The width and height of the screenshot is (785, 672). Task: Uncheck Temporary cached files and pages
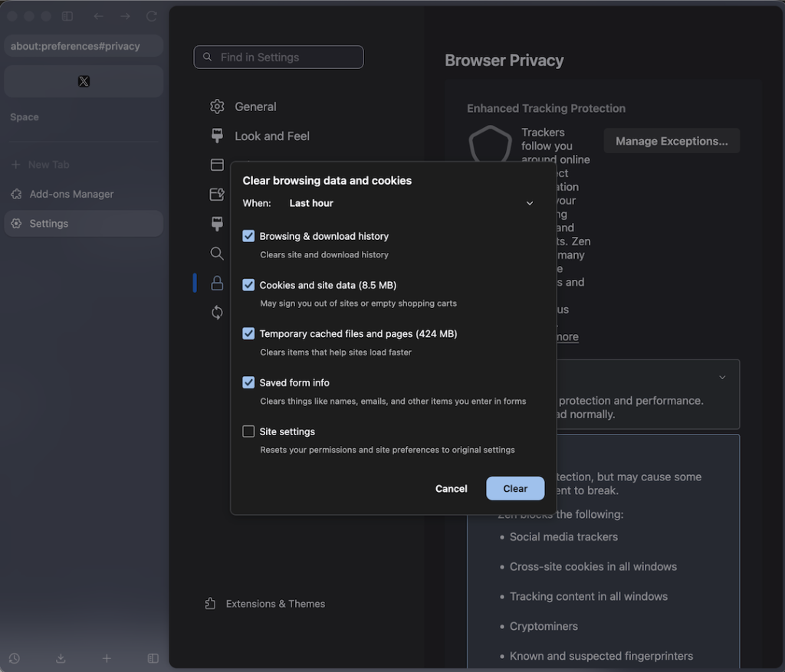pos(248,333)
